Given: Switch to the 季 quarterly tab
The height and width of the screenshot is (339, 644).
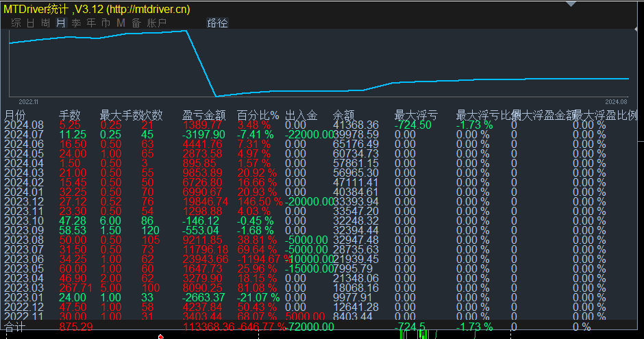Looking at the screenshot, I should coord(76,23).
